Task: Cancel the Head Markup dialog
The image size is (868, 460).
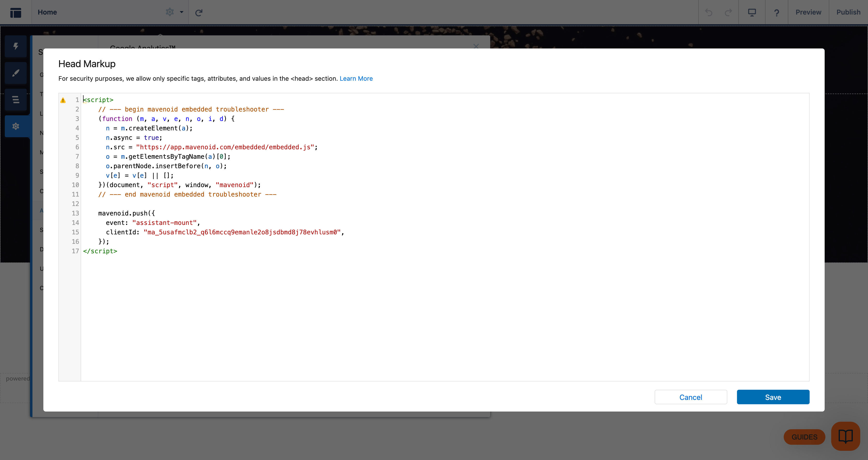Action: pyautogui.click(x=690, y=397)
